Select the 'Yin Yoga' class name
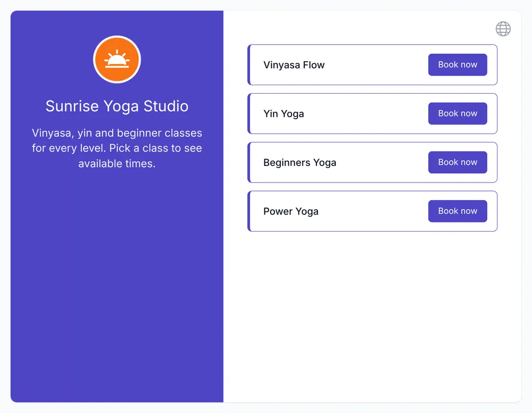532x413 pixels. point(284,114)
